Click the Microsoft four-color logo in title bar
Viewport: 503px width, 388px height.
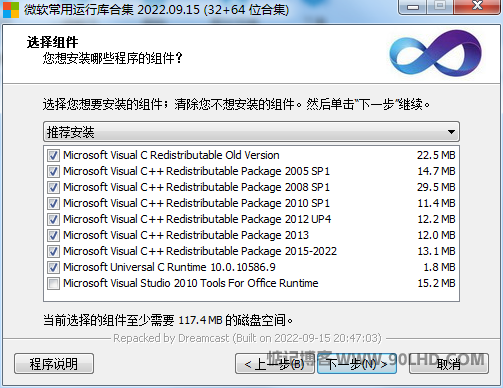[11, 10]
